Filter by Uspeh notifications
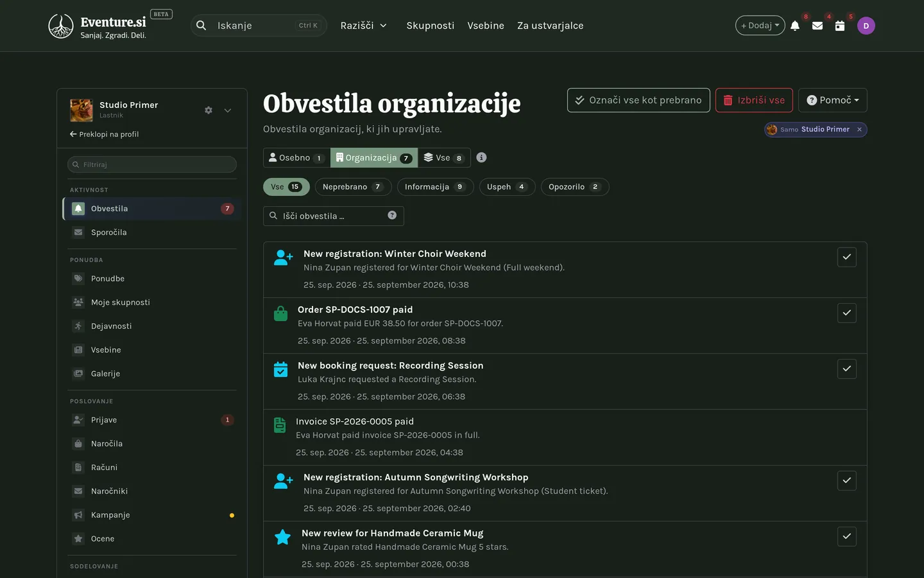924x578 pixels. (x=507, y=187)
